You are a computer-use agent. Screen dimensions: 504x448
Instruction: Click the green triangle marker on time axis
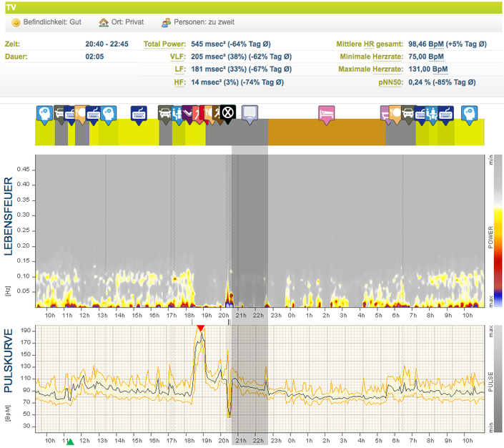point(69,444)
